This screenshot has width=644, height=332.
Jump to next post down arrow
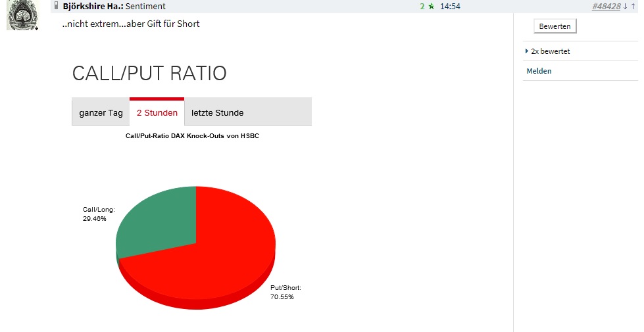pos(625,7)
